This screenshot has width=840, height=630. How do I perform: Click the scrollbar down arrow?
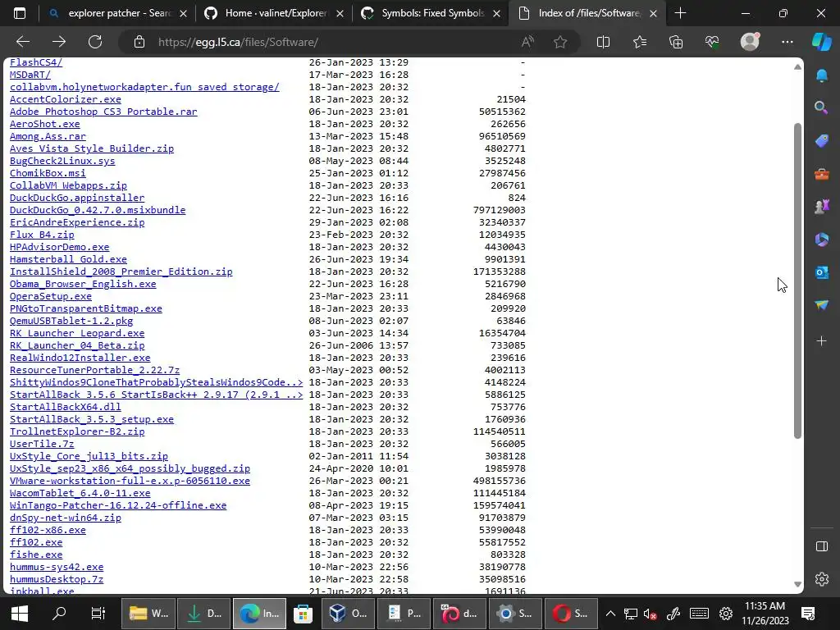tap(797, 584)
